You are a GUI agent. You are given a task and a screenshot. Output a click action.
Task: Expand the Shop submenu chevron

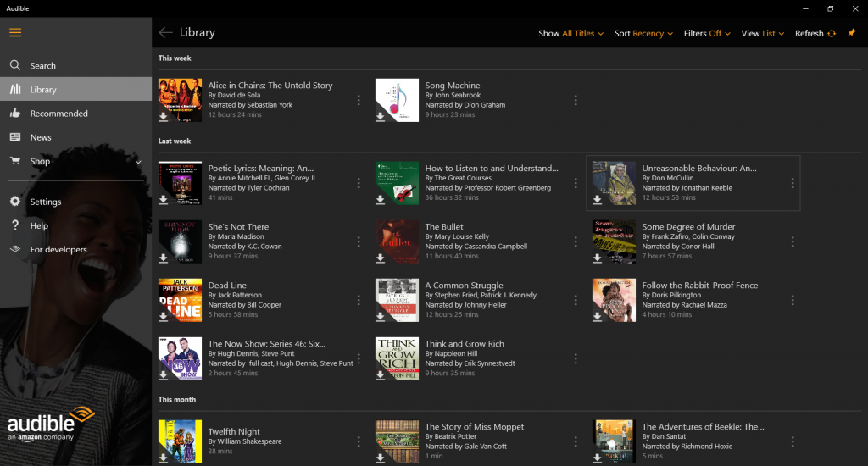point(138,162)
